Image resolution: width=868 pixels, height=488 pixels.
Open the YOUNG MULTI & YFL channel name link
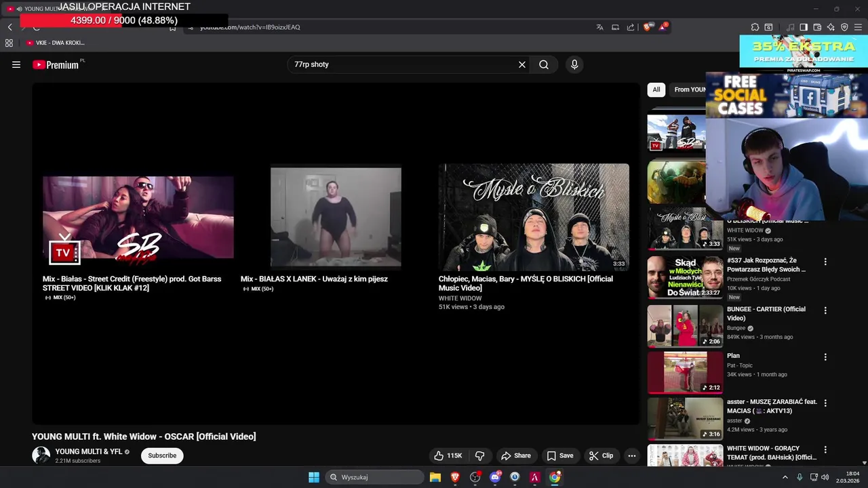click(x=88, y=451)
